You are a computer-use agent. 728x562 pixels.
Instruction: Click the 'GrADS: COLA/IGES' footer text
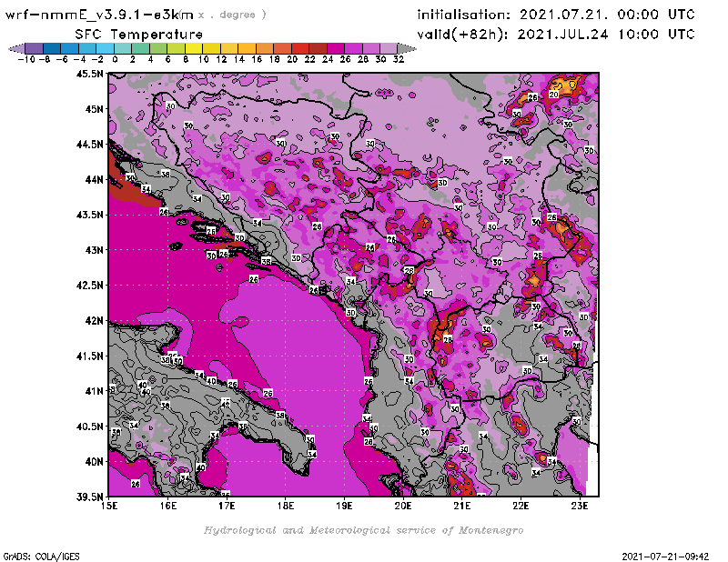coord(41,556)
